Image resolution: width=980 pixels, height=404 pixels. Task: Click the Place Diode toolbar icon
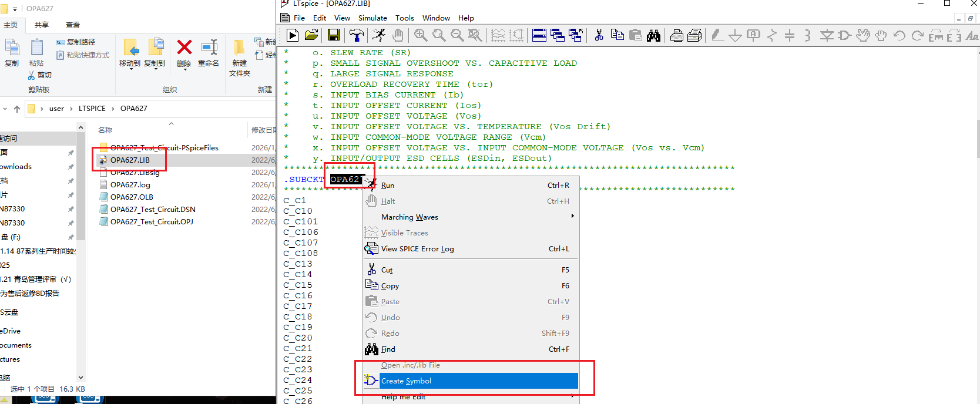[x=827, y=35]
